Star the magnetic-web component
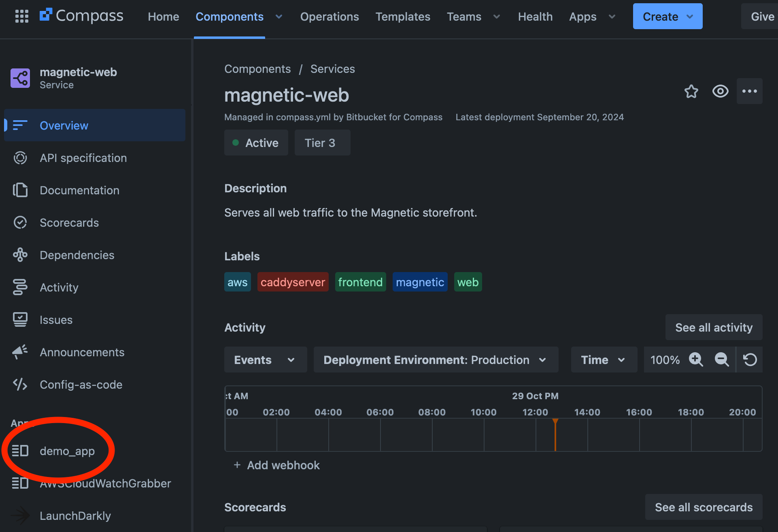778x532 pixels. tap(691, 91)
